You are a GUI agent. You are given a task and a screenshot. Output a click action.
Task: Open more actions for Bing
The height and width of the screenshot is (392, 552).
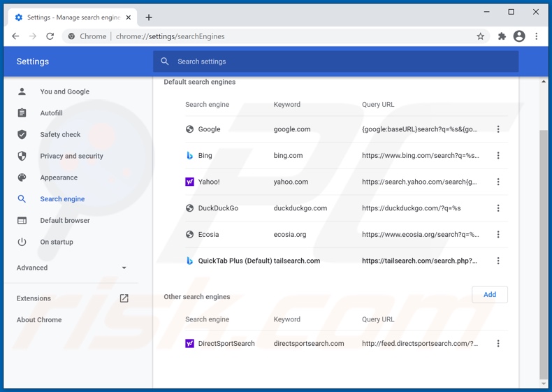tap(497, 155)
